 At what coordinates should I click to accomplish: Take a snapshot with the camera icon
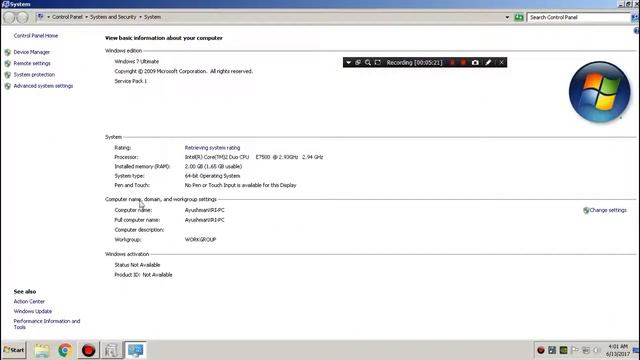click(x=475, y=62)
